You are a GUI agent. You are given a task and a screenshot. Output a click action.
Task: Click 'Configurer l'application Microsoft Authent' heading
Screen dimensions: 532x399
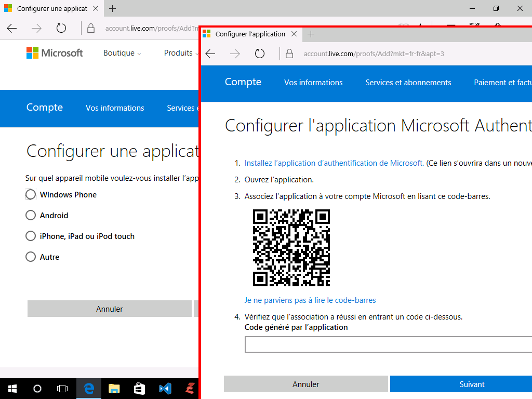(378, 126)
